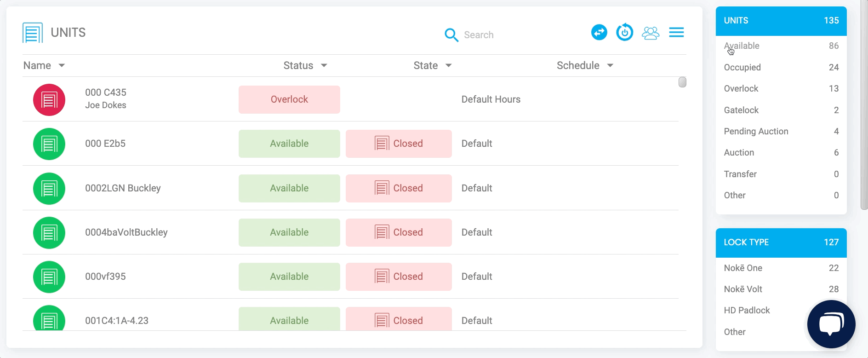Sort by Name column dropdown arrow
The image size is (868, 358).
tap(62, 66)
